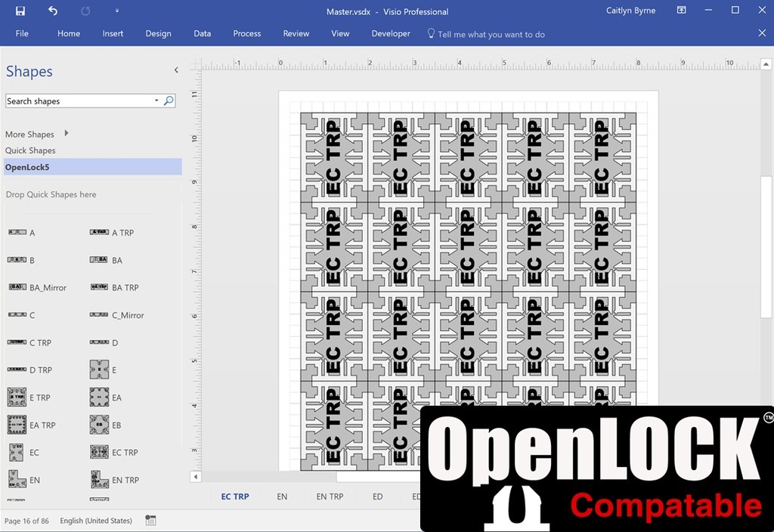The height and width of the screenshot is (532, 774).
Task: Expand More Shapes submenu
Action: (x=36, y=135)
